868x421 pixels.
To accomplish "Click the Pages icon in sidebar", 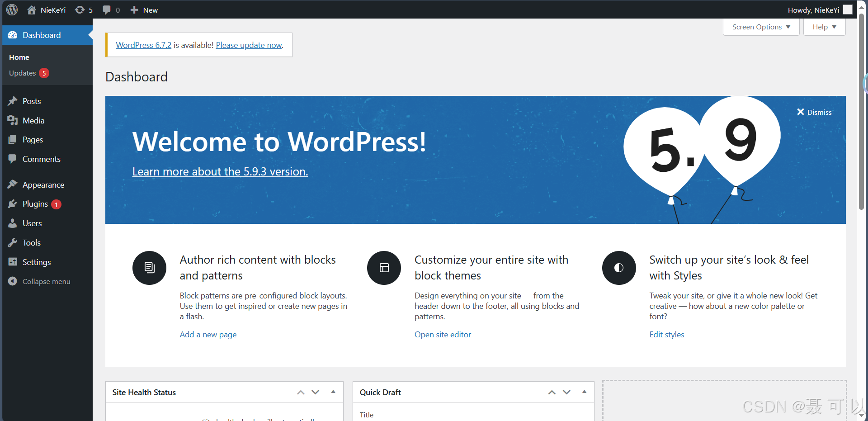I will click(x=13, y=140).
